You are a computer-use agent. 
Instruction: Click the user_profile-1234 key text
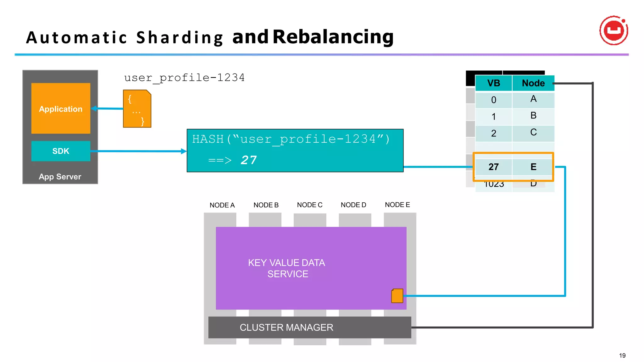[184, 78]
